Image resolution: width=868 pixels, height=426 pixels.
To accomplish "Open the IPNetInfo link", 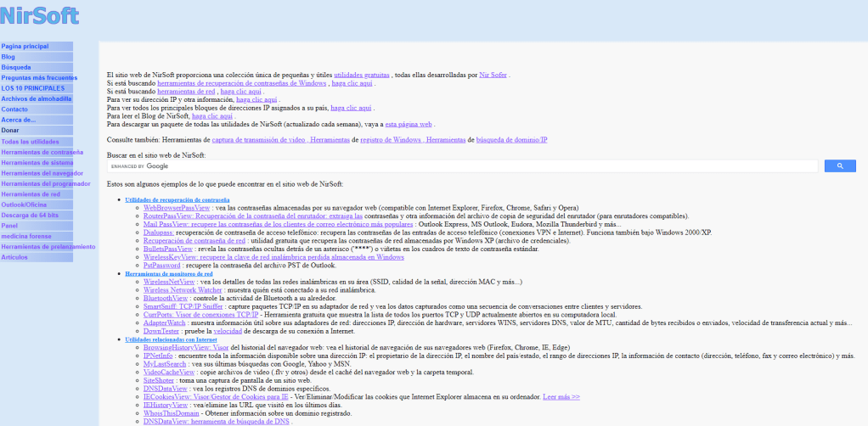I will coord(158,356).
